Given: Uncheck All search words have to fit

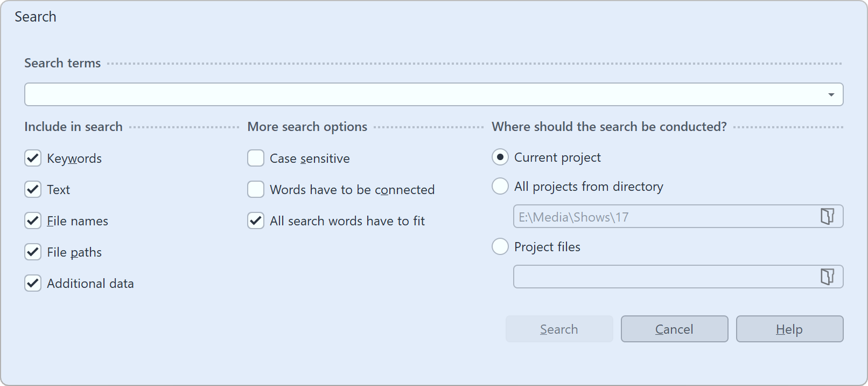Looking at the screenshot, I should (255, 220).
